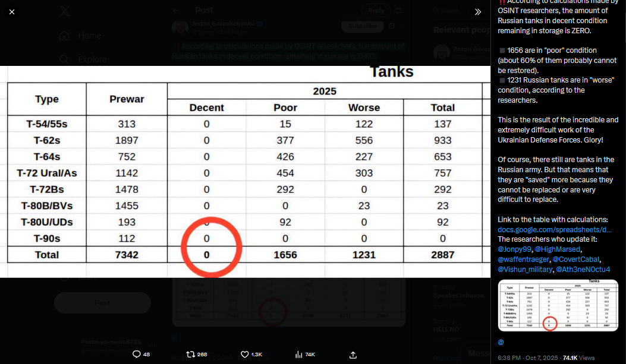Click the tank table thumbnail in the side panel
Viewport: 626px width, 364px height.
558,305
